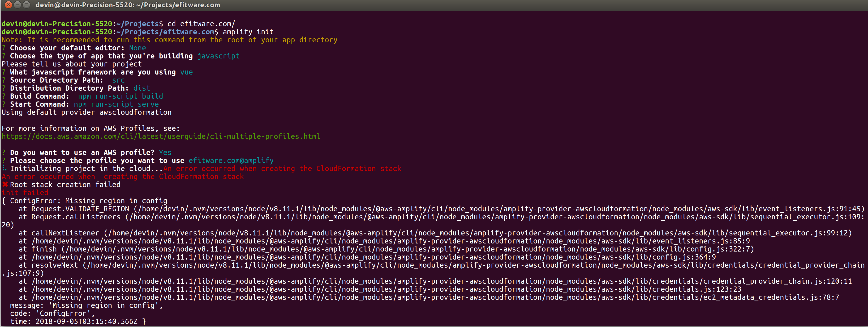Image resolution: width=868 pixels, height=327 pixels.
Task: Click 'Using default provider awscloudformation' line
Action: click(86, 112)
